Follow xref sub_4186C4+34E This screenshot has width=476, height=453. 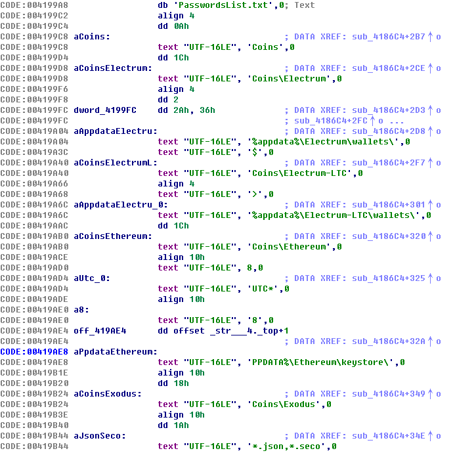(x=388, y=436)
